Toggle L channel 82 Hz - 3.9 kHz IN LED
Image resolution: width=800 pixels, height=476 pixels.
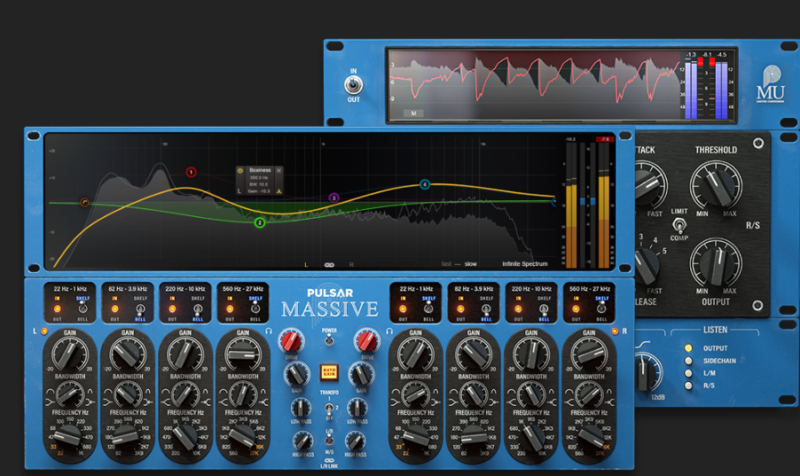coord(115,309)
